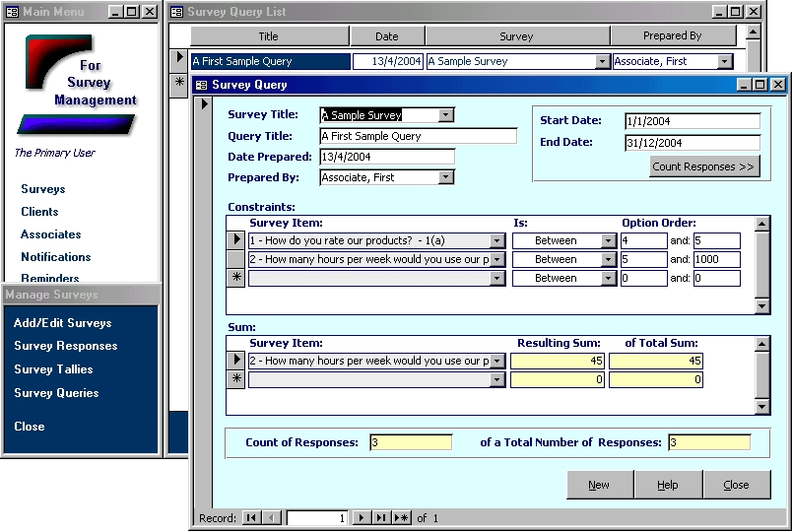Click the Query Title text field
Viewport: 792px width, 532px height.
[418, 136]
